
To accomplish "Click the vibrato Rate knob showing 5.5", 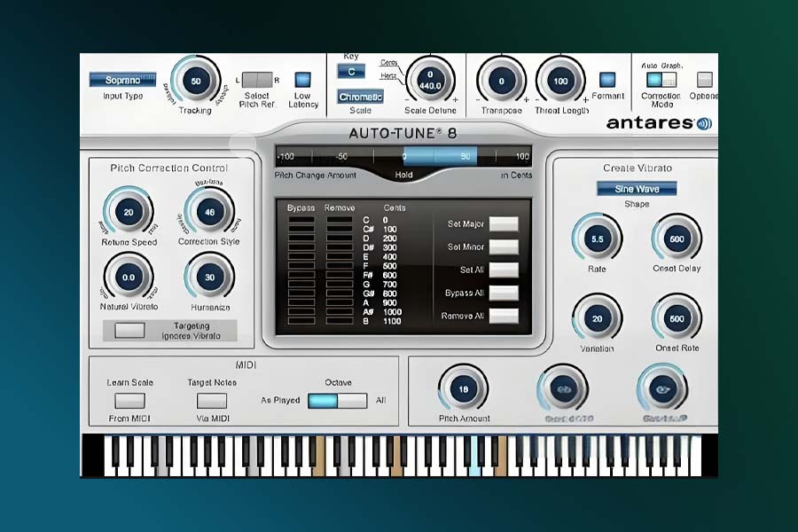I will pyautogui.click(x=597, y=239).
